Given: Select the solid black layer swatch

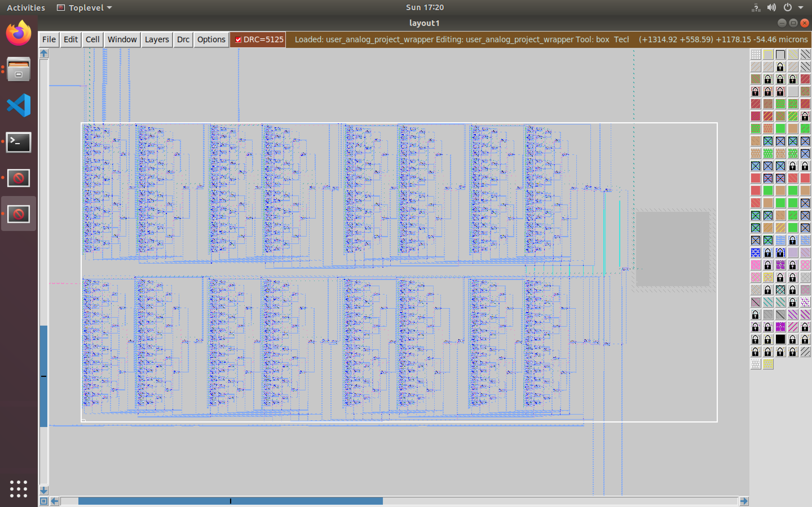Looking at the screenshot, I should (780, 339).
